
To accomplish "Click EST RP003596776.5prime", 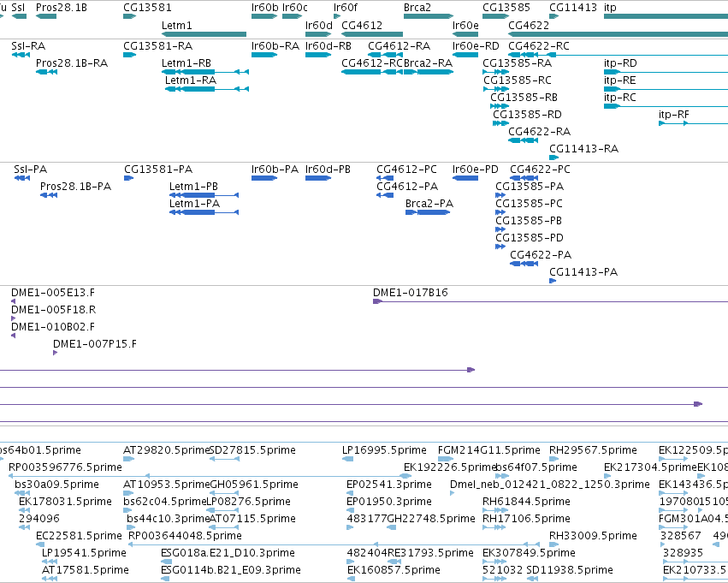I will coord(66,467).
